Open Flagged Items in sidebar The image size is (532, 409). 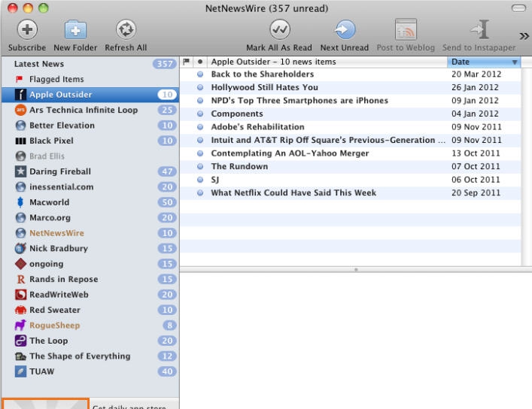(90, 79)
